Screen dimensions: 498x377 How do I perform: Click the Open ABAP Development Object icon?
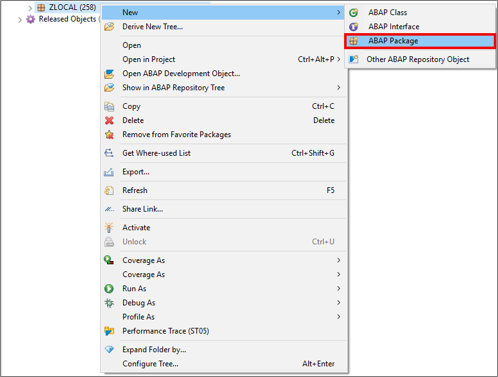[x=109, y=74]
